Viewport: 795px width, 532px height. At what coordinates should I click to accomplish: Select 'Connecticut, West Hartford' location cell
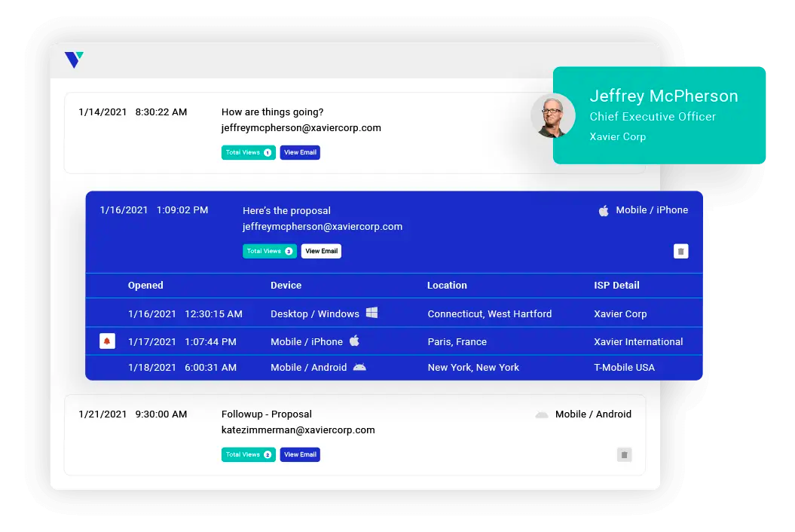[x=489, y=314]
